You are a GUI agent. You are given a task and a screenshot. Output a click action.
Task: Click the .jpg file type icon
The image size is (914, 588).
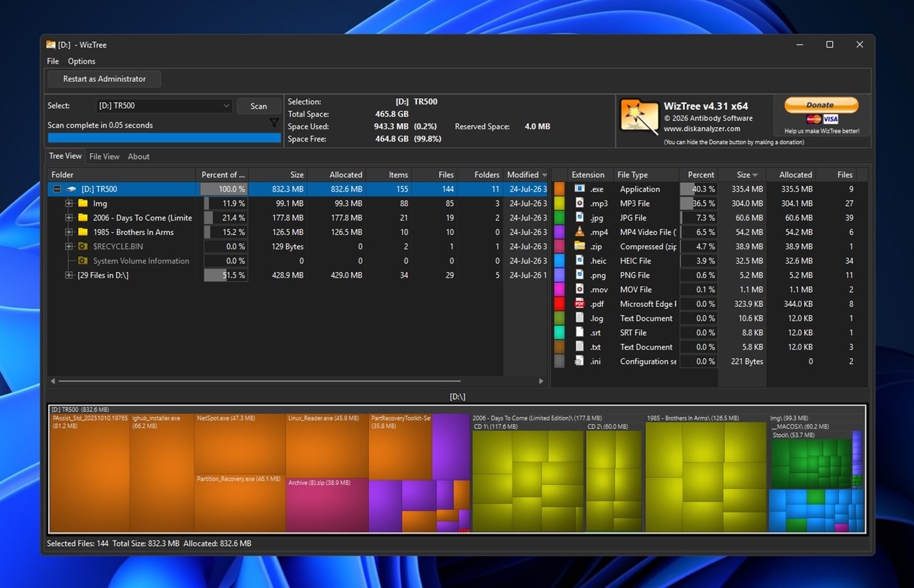tap(579, 218)
